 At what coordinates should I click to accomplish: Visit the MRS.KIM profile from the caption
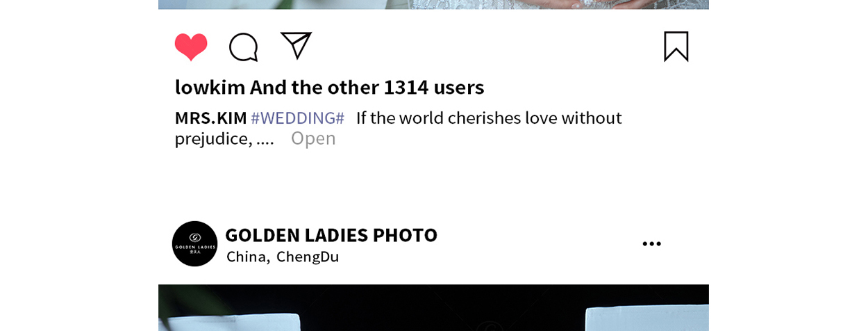coord(210,118)
